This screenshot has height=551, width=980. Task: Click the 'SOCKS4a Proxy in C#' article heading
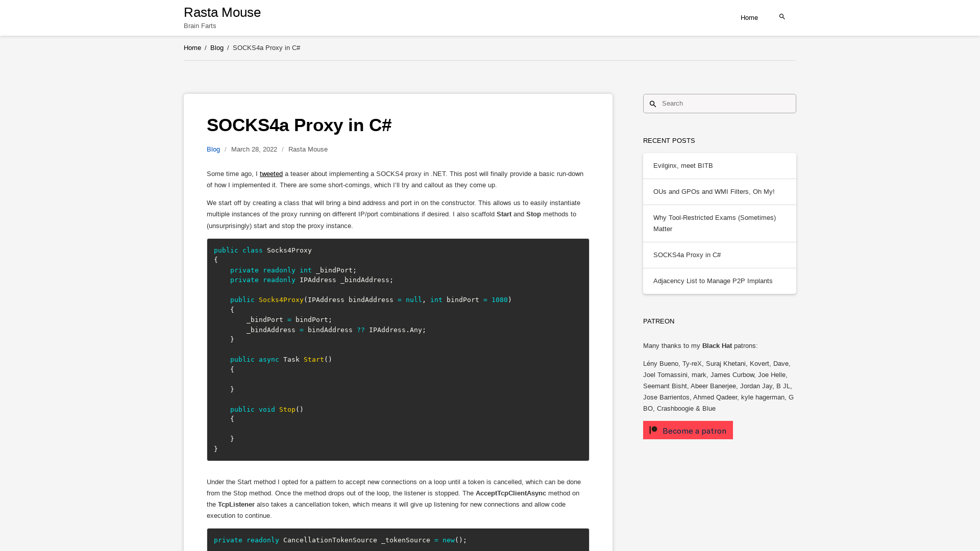pos(299,125)
